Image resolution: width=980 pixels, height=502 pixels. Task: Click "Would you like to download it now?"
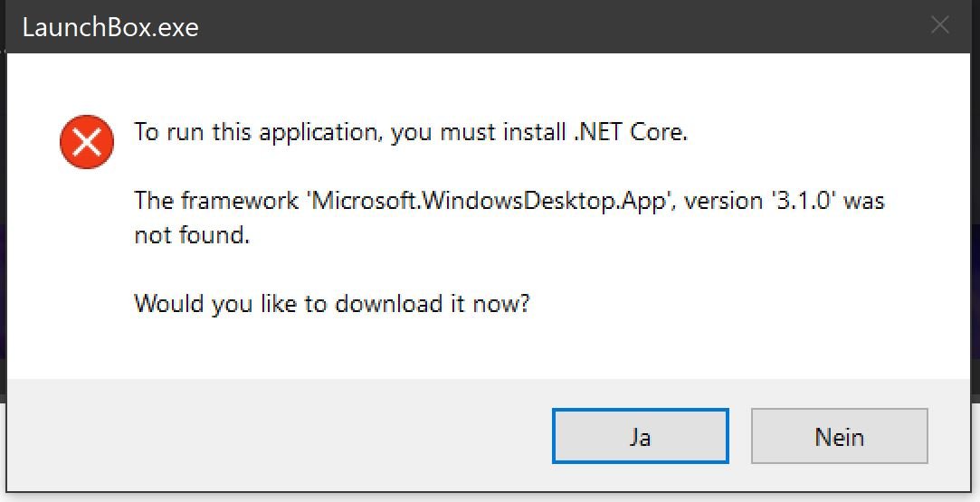pyautogui.click(x=332, y=303)
